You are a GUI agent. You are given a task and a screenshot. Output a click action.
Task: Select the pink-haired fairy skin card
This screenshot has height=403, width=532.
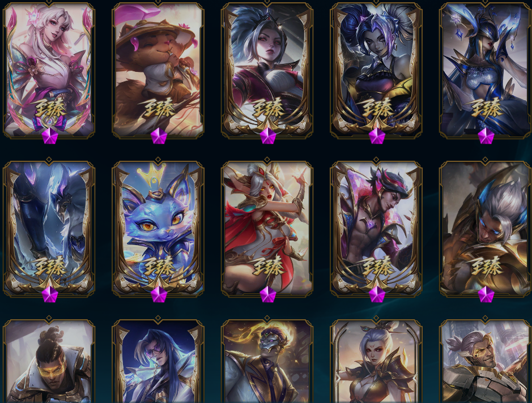click(x=49, y=70)
